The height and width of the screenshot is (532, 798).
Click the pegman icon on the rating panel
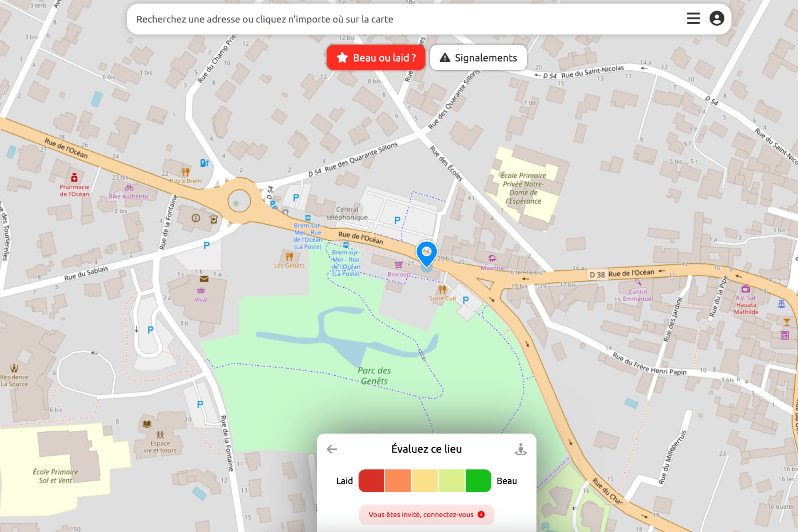(521, 449)
